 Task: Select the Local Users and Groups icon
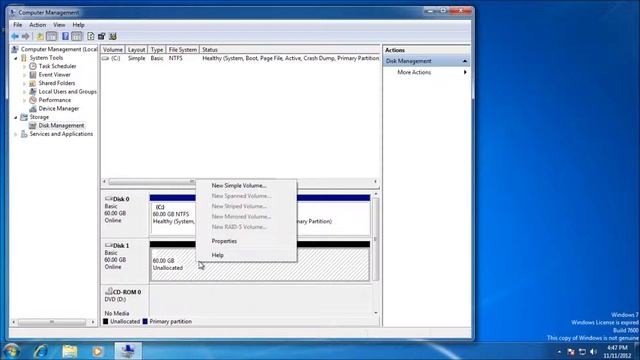tap(33, 92)
